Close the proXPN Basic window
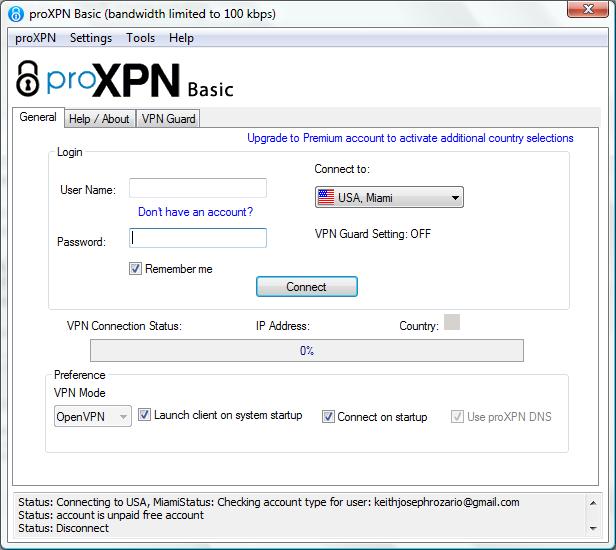Screen dimensions: 616x550 tap(588, 9)
